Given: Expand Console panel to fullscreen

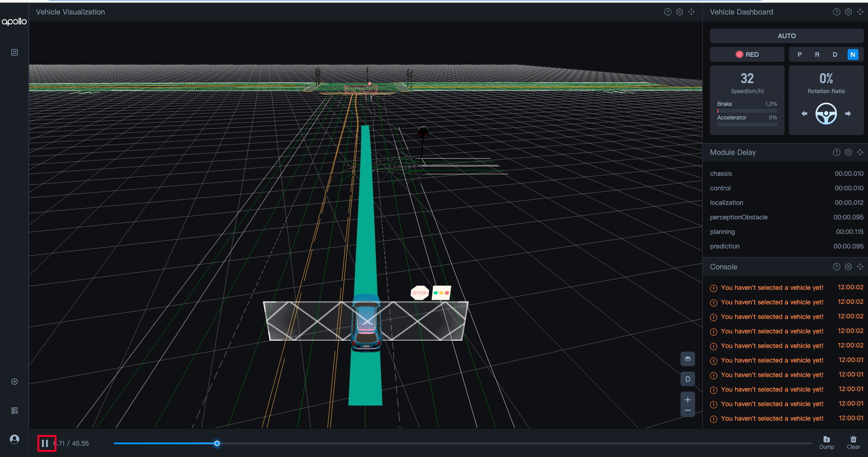Looking at the screenshot, I should pos(860,267).
